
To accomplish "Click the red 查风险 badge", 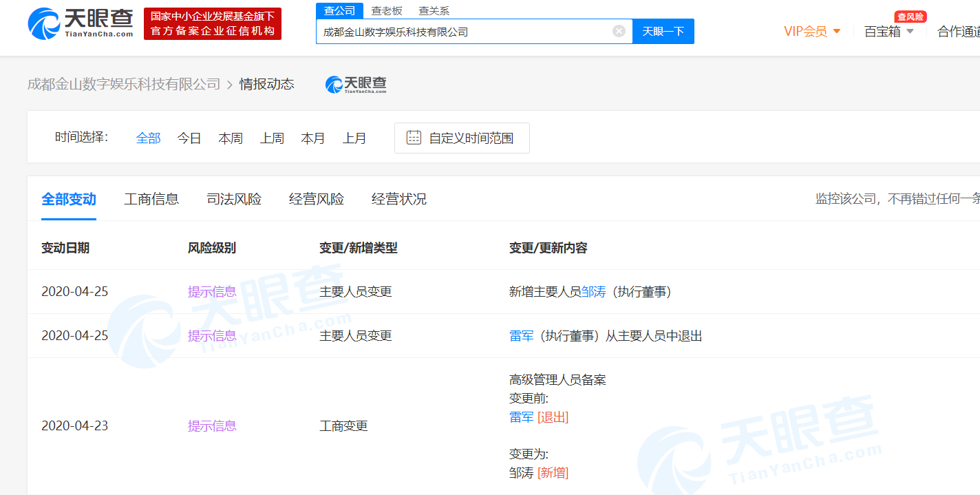I will point(910,17).
